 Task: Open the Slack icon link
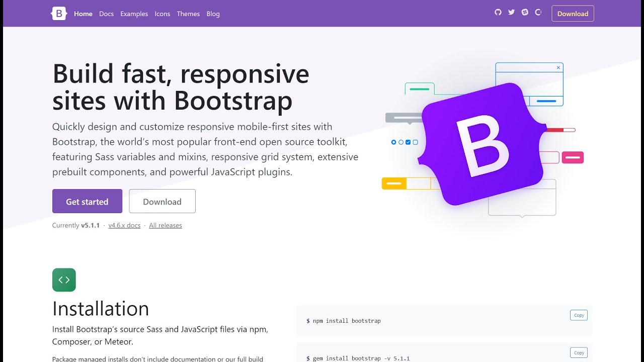[x=525, y=12]
